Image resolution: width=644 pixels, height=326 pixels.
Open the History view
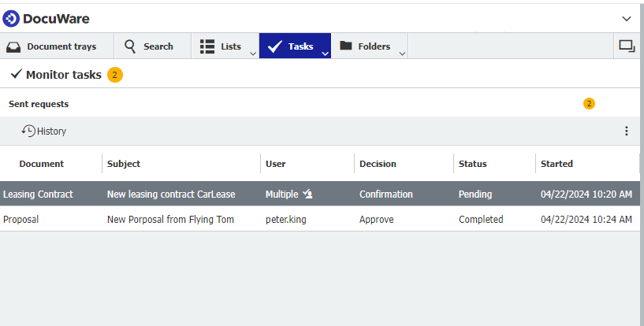pyautogui.click(x=44, y=132)
